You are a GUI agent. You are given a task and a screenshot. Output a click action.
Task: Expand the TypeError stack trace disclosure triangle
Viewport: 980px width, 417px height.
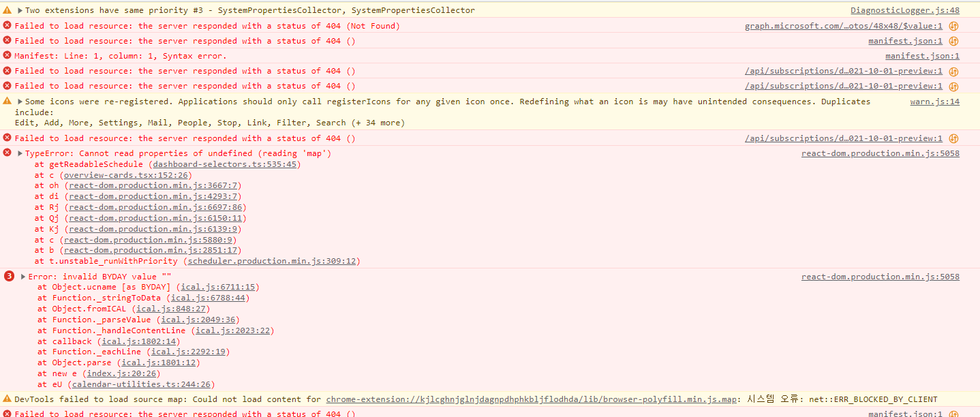[x=18, y=153]
